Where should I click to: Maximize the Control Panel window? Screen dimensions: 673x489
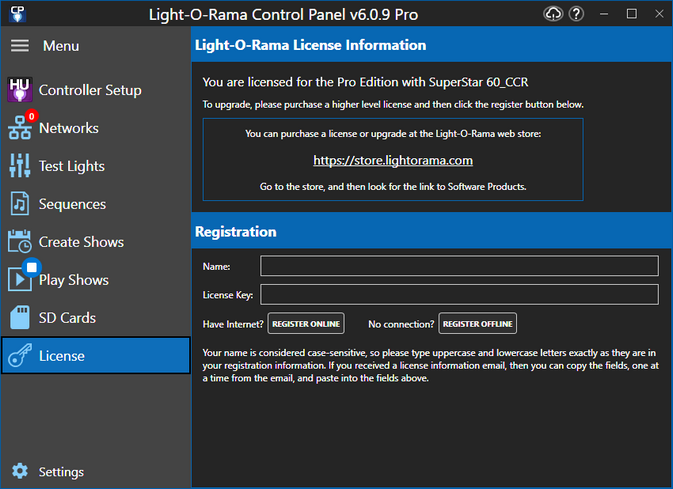point(631,14)
